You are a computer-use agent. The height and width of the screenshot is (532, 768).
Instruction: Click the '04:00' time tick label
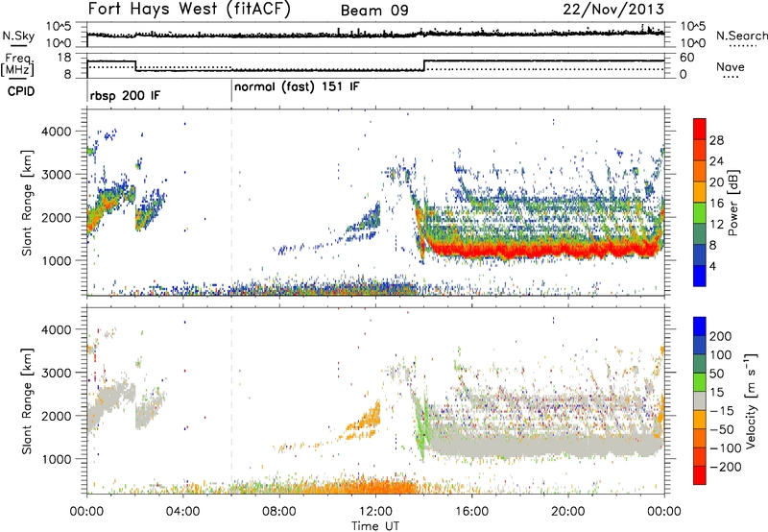click(x=182, y=512)
